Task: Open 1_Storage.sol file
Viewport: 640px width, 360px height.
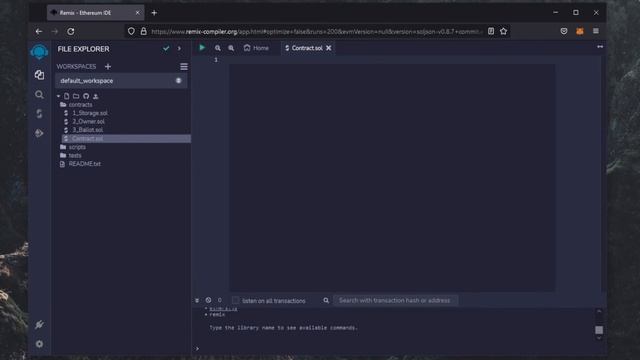Action: click(90, 113)
